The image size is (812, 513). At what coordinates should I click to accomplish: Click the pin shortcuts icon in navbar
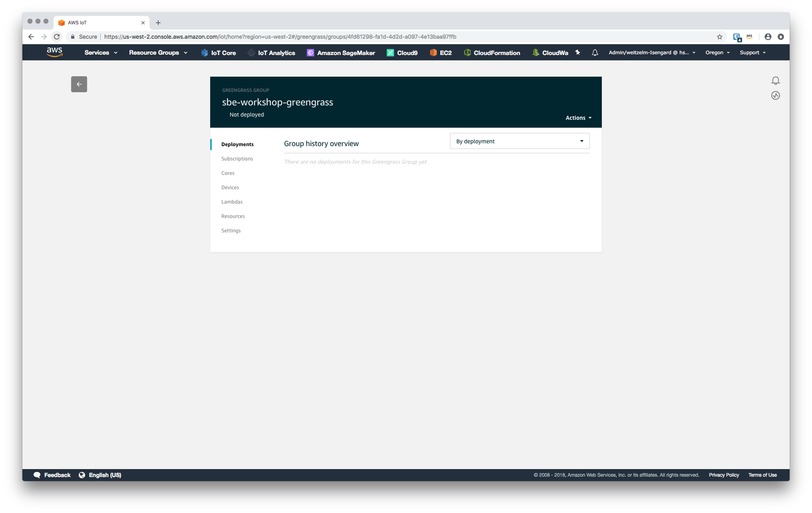577,52
